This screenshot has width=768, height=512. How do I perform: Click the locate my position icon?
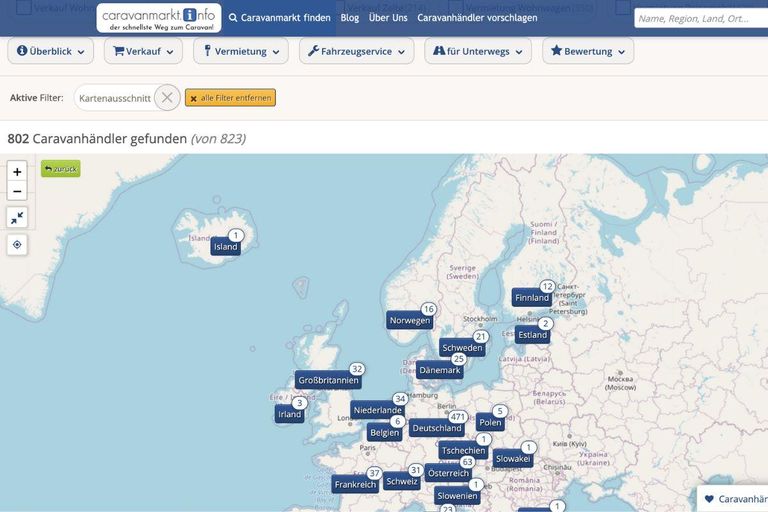pos(17,245)
